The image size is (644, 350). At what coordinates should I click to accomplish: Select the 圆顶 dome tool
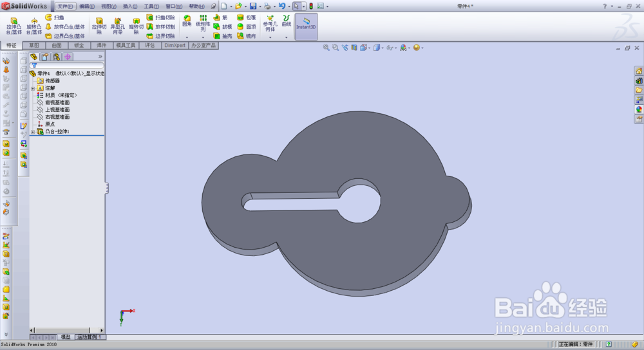(247, 26)
